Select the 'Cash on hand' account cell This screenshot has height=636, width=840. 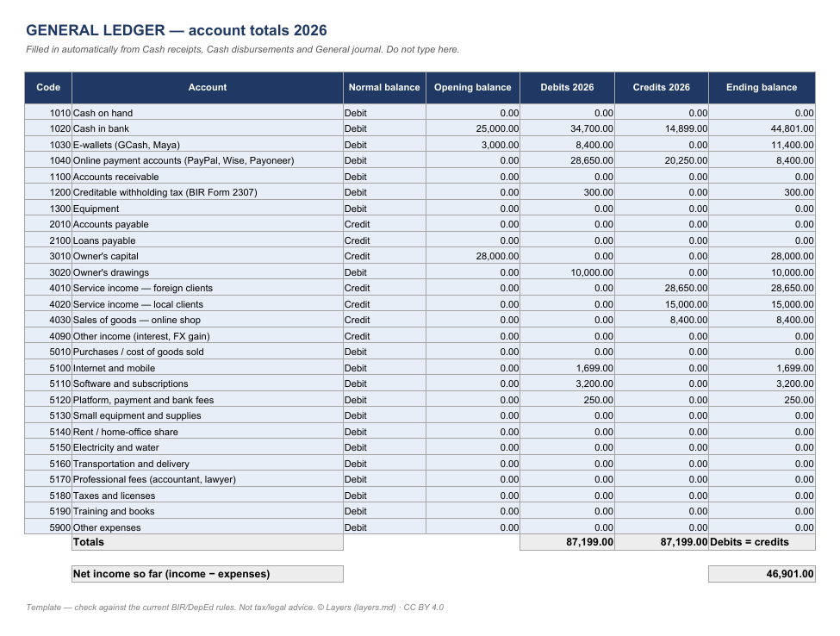coord(208,113)
